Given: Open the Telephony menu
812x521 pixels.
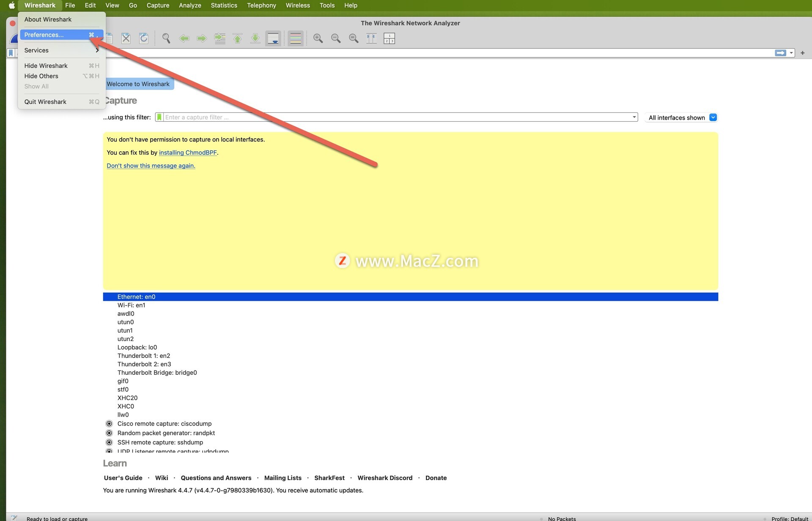Looking at the screenshot, I should coord(261,5).
